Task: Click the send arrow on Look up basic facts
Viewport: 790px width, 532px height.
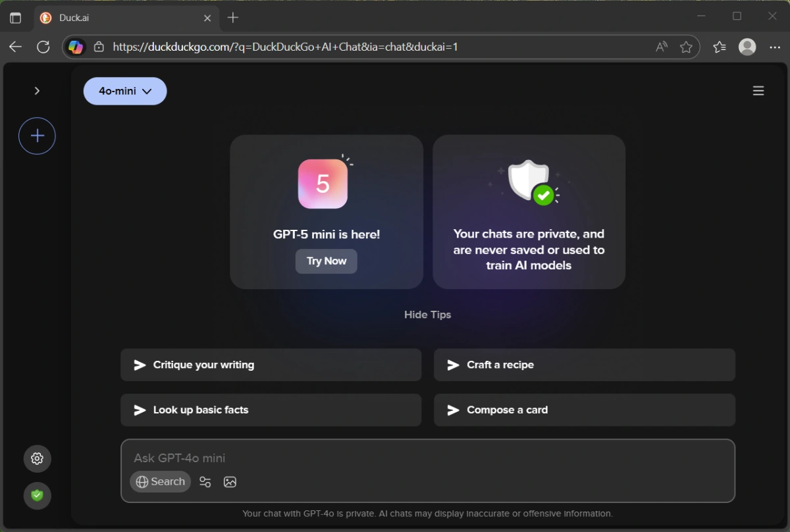Action: tap(140, 410)
